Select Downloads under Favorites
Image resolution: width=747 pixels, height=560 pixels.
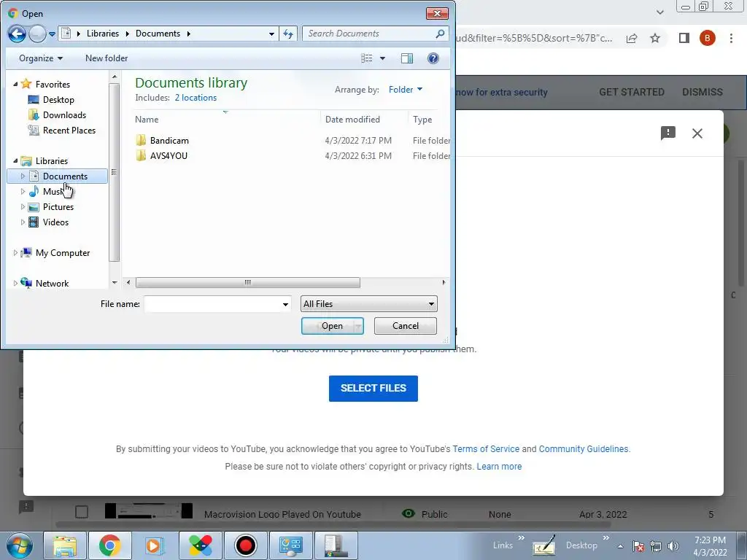coord(64,114)
